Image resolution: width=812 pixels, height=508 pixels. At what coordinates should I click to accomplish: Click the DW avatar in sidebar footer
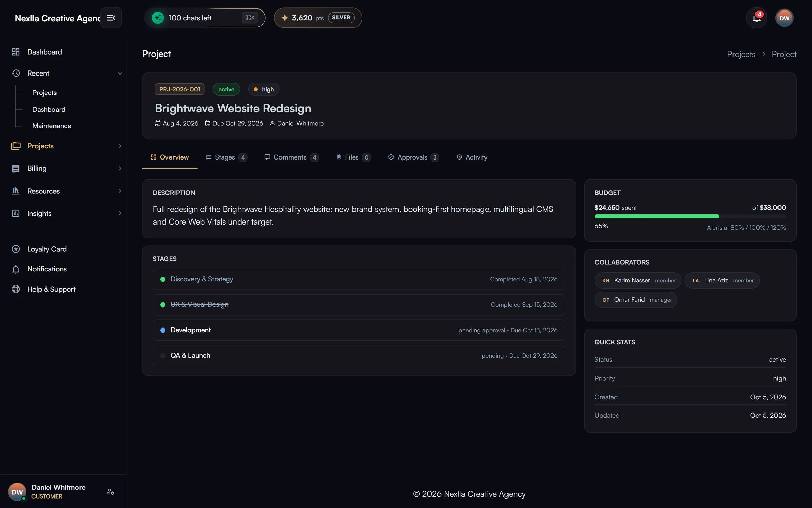pyautogui.click(x=17, y=492)
